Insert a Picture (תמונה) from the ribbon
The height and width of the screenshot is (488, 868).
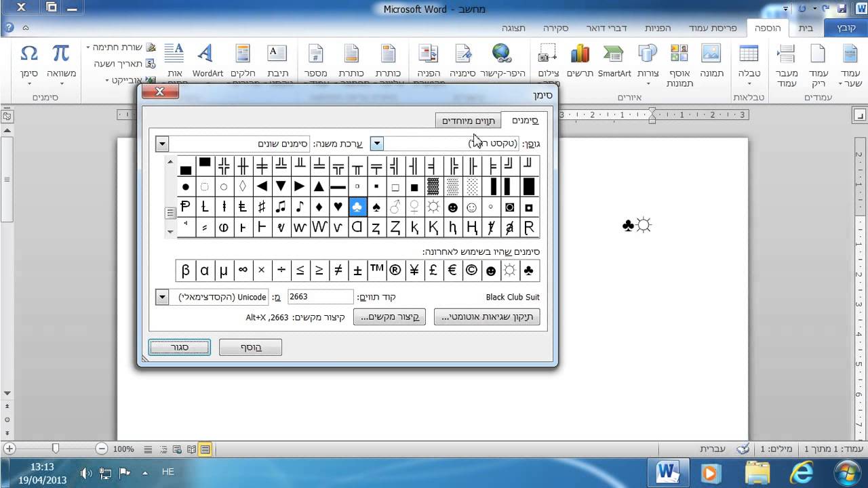coord(711,62)
